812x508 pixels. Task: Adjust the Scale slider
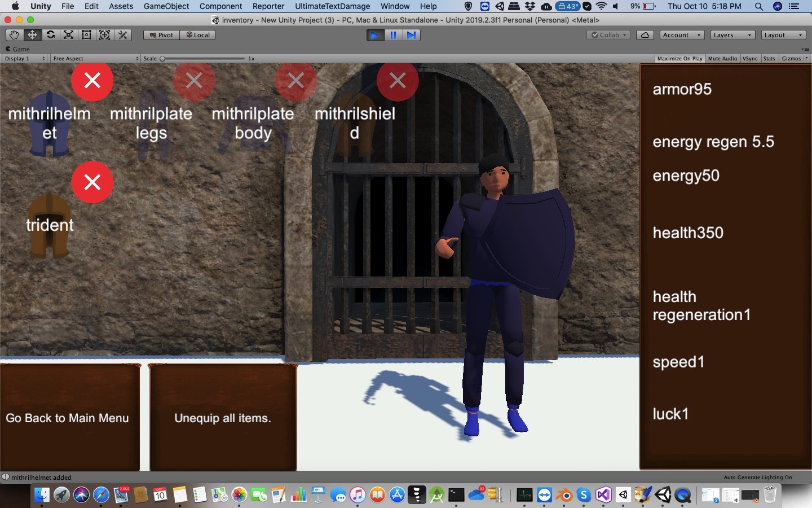tap(162, 58)
